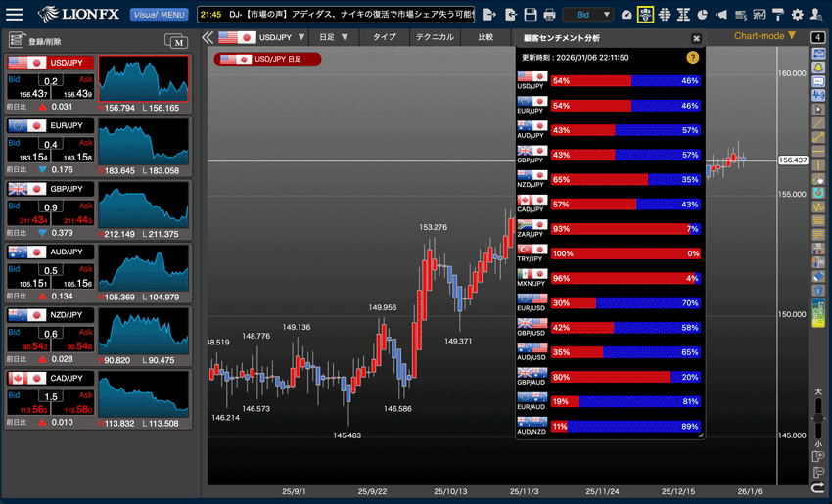Select the trend line drawing tool

[x=818, y=123]
